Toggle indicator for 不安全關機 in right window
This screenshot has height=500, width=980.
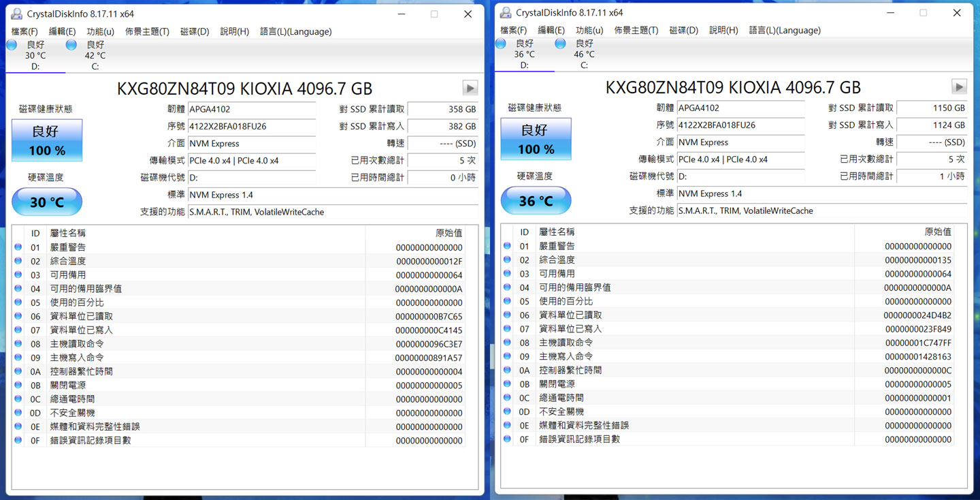tap(506, 411)
